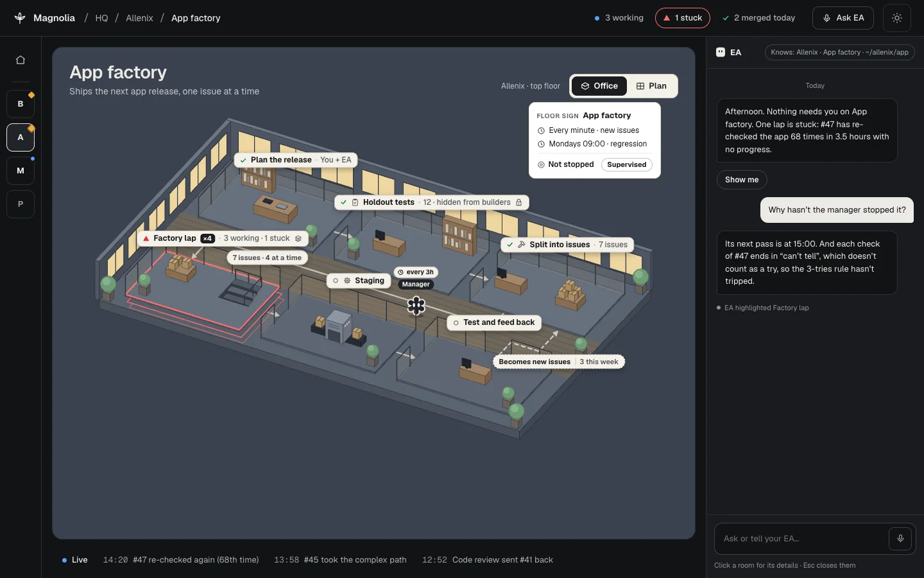Open the Test and feed back label
Image resolution: width=924 pixels, height=578 pixels.
[494, 322]
